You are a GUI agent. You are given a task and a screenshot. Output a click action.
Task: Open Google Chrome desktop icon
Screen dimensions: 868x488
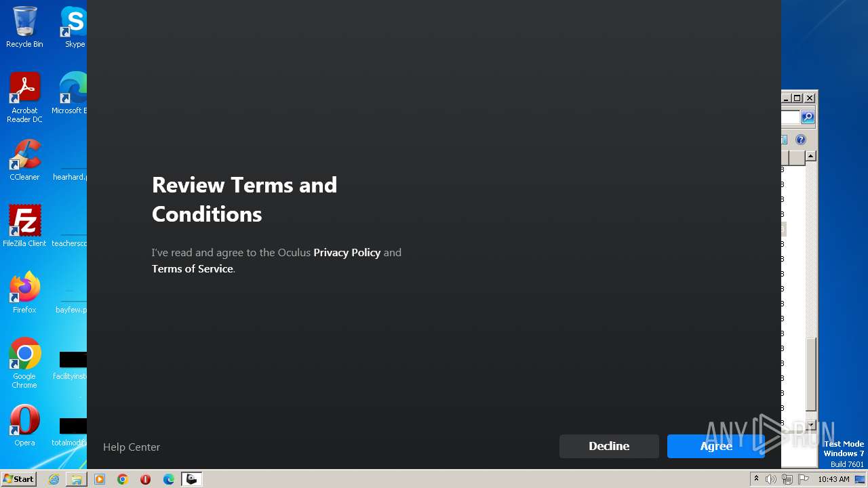click(x=24, y=363)
